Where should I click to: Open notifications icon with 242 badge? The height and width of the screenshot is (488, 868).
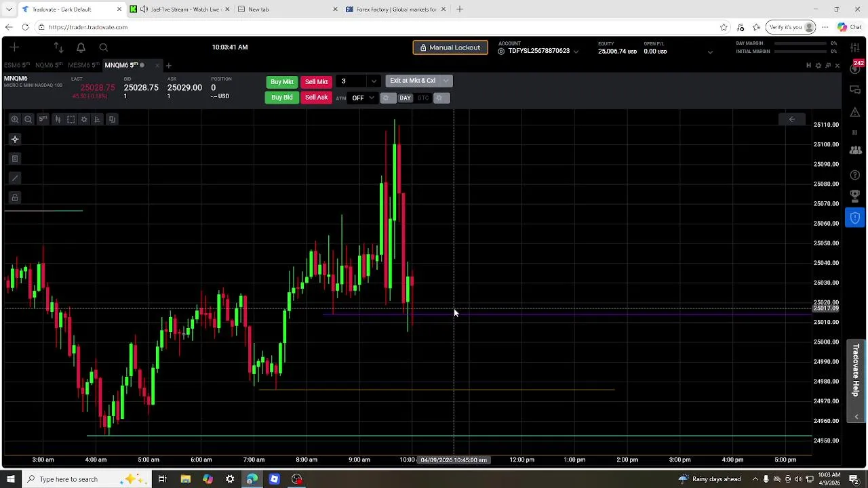pyautogui.click(x=856, y=67)
